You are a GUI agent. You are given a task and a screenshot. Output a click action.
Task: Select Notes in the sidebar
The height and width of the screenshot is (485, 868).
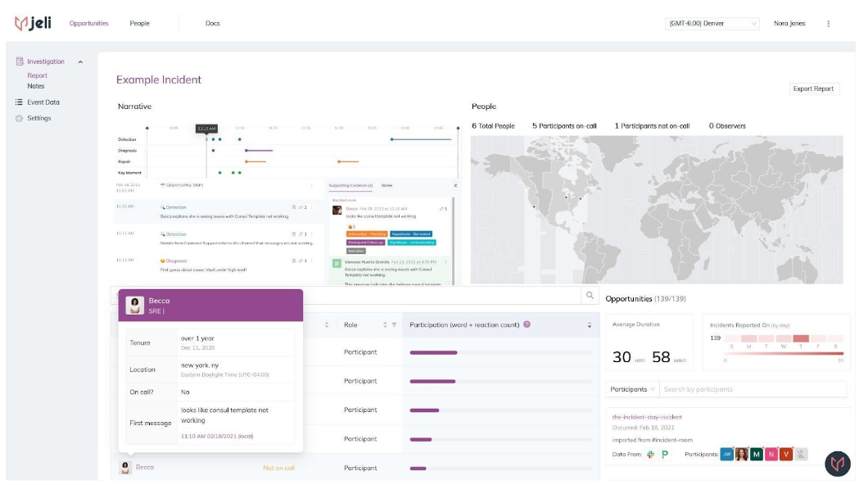[x=35, y=86]
